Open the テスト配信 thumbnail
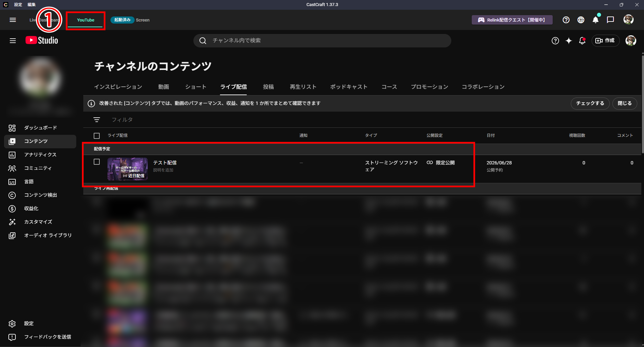 click(128, 169)
